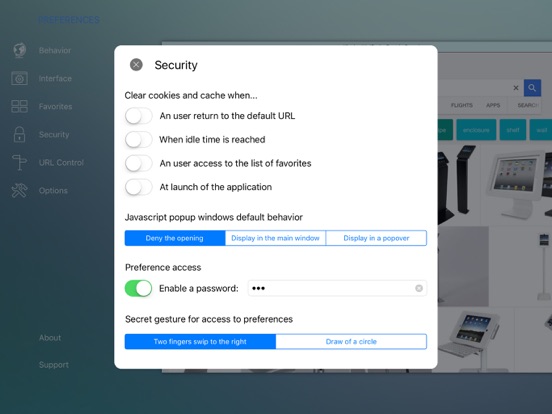Click the blue search magnifier button

tap(532, 88)
